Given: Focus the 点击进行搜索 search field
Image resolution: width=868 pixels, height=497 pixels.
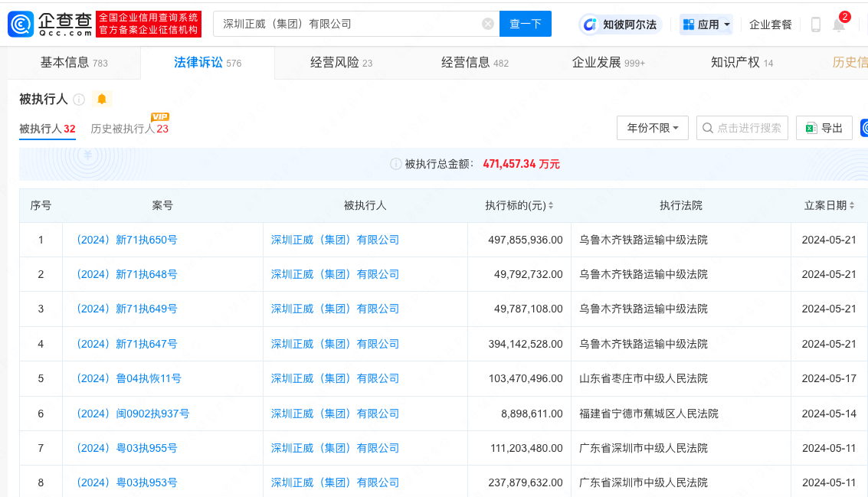Looking at the screenshot, I should click(748, 128).
